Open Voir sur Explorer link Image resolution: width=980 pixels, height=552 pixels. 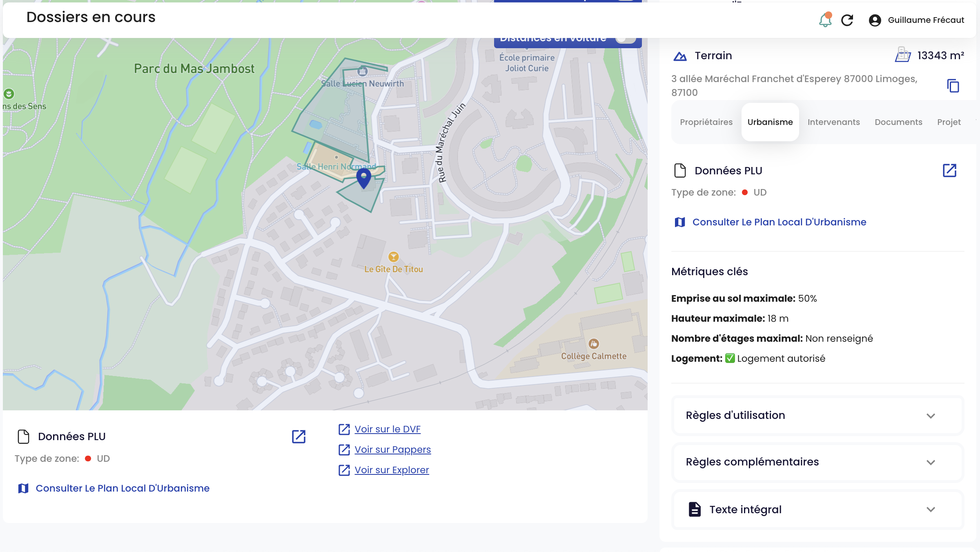[392, 470]
